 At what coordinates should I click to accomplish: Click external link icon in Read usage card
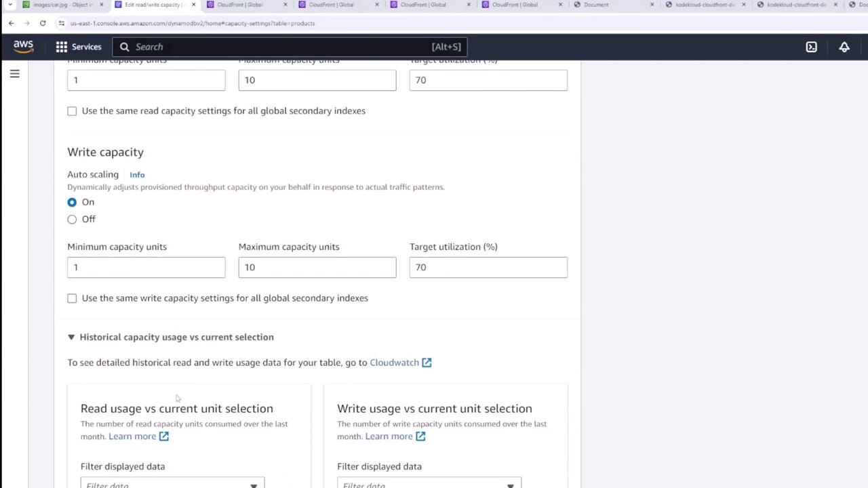pos(164,436)
